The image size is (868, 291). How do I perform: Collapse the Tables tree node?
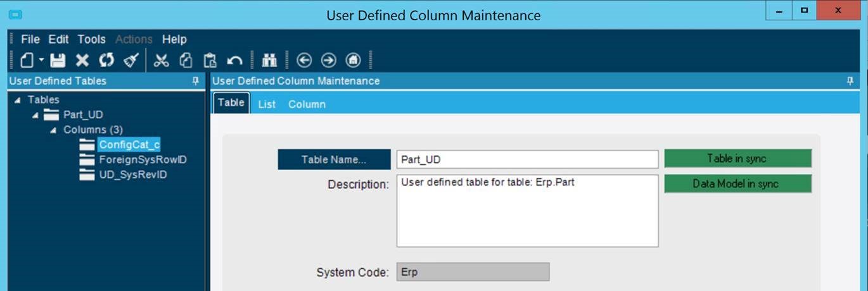[x=16, y=100]
